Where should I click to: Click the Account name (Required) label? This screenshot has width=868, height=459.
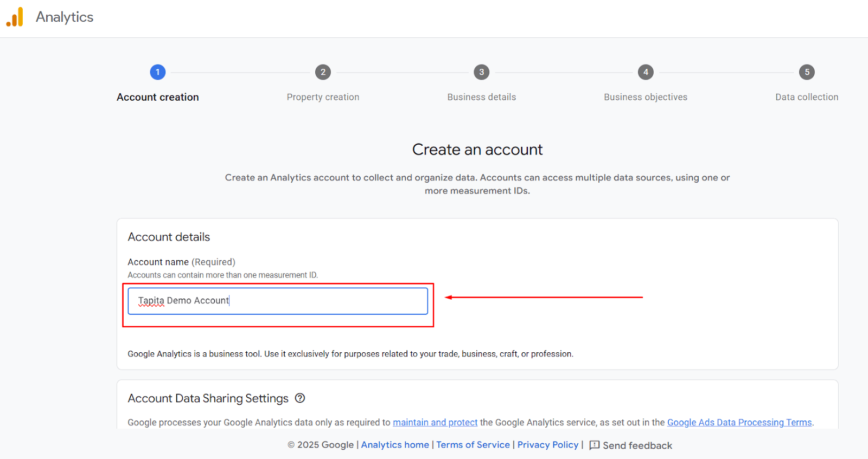point(182,262)
